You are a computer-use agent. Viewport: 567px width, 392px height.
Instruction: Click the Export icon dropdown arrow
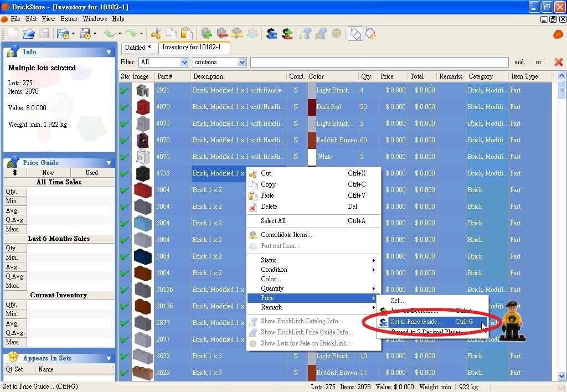pos(95,34)
